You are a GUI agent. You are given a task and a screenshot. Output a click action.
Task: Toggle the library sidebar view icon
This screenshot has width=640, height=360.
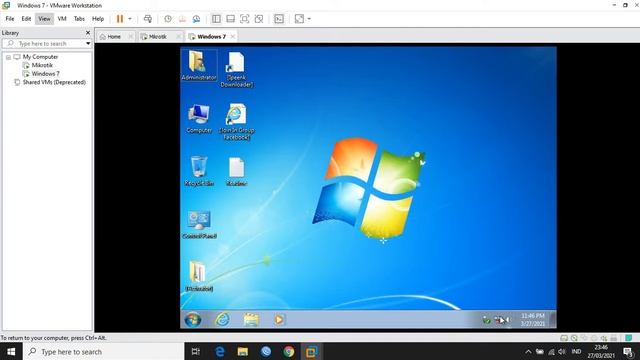[216, 19]
